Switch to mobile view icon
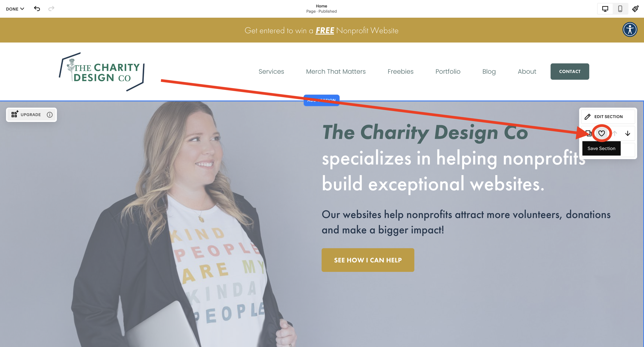 coord(620,9)
